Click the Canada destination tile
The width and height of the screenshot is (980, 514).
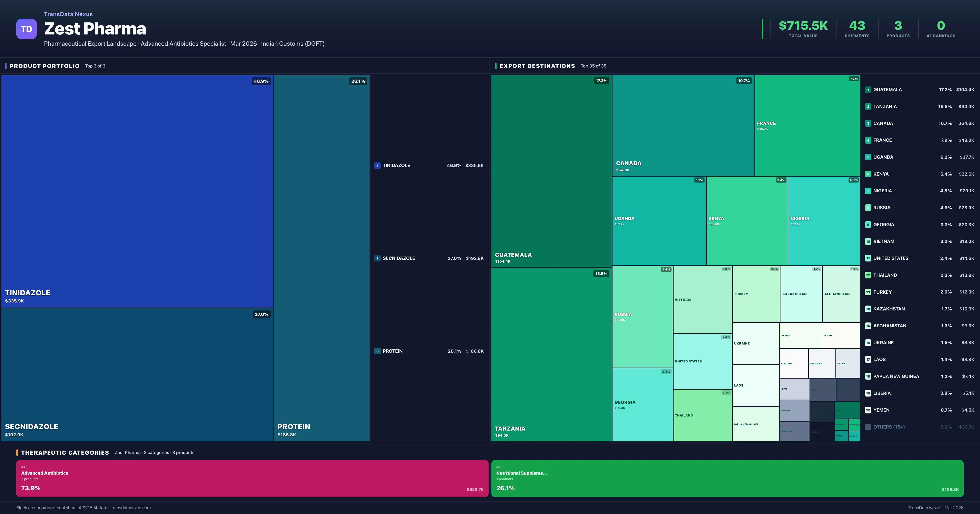683,125
